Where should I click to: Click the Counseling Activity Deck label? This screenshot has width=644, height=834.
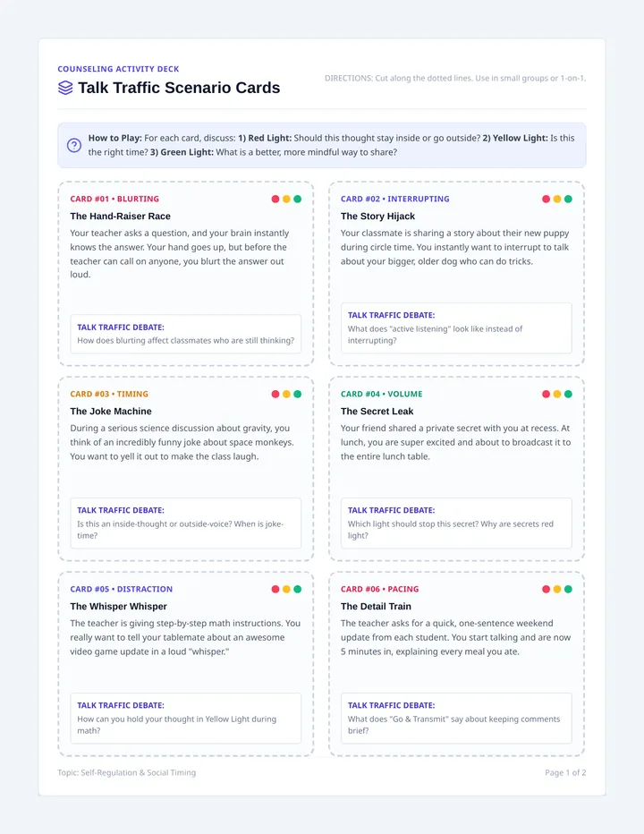pos(118,69)
